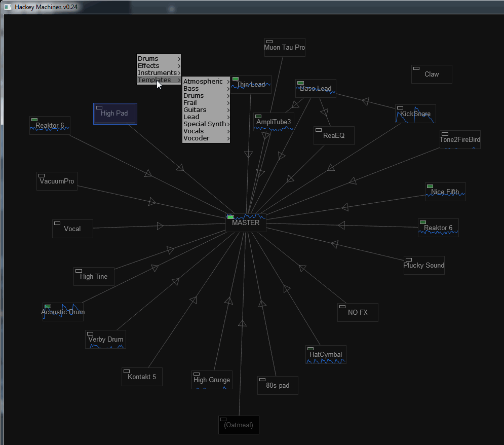Click the arrow on the High Tine wire
Image resolution: width=504 pixels, height=445 pixels.
(170, 250)
